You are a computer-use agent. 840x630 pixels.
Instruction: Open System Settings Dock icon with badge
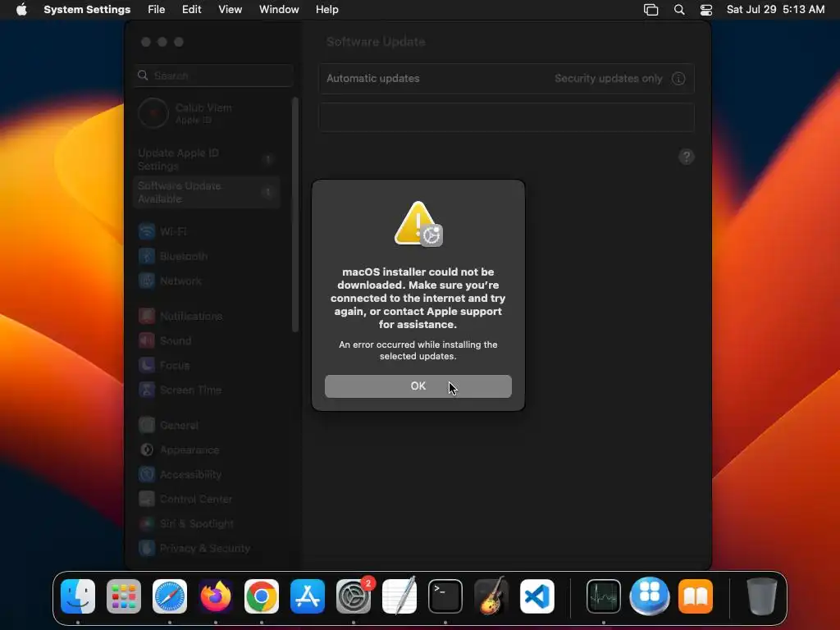pyautogui.click(x=354, y=596)
